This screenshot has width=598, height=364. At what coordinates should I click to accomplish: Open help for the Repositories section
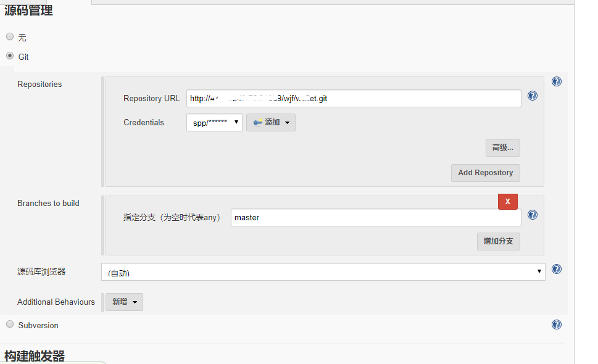[x=557, y=81]
